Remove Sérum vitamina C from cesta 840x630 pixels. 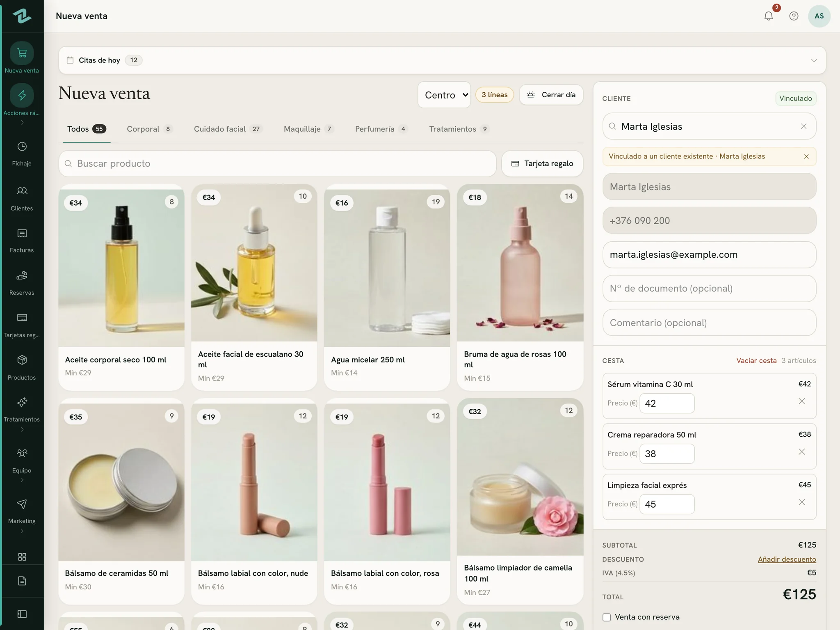coord(802,401)
